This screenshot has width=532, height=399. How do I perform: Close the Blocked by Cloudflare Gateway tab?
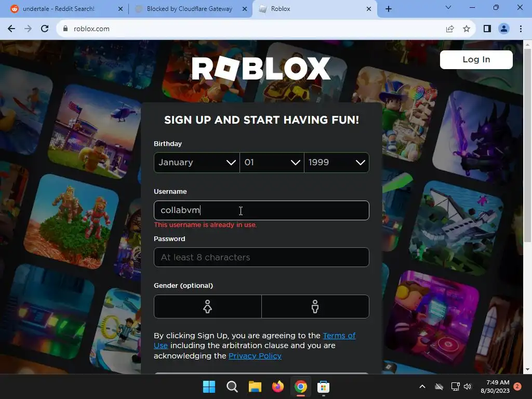[245, 9]
